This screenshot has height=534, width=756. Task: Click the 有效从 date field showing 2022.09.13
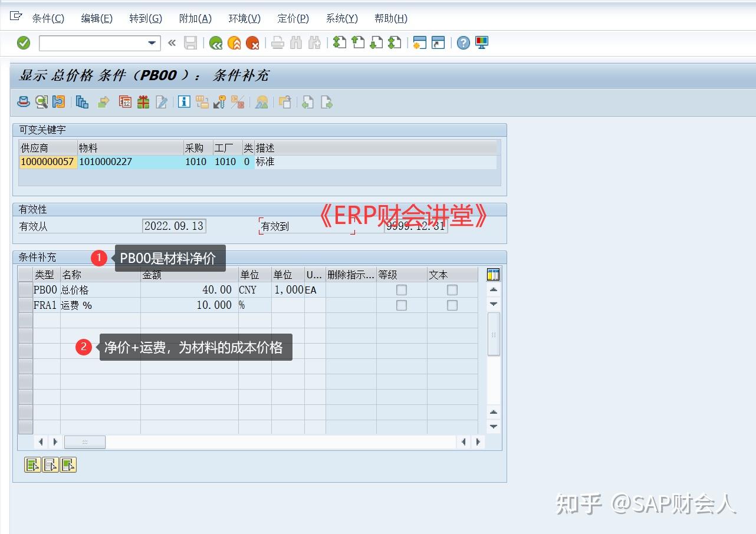pos(174,226)
